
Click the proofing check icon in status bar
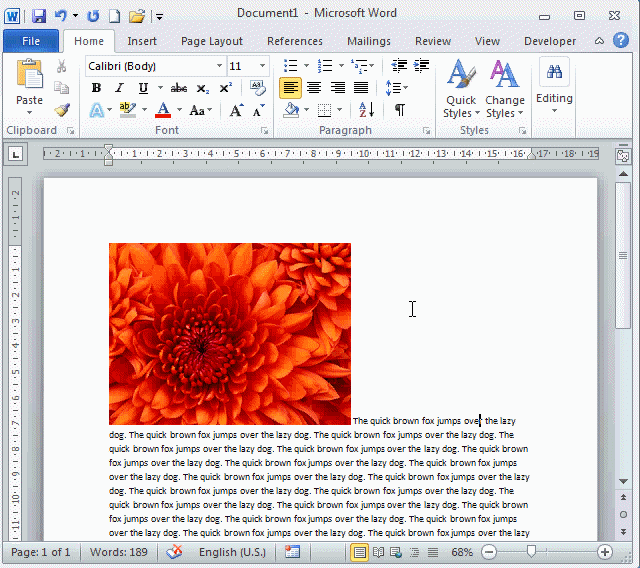[x=174, y=552]
